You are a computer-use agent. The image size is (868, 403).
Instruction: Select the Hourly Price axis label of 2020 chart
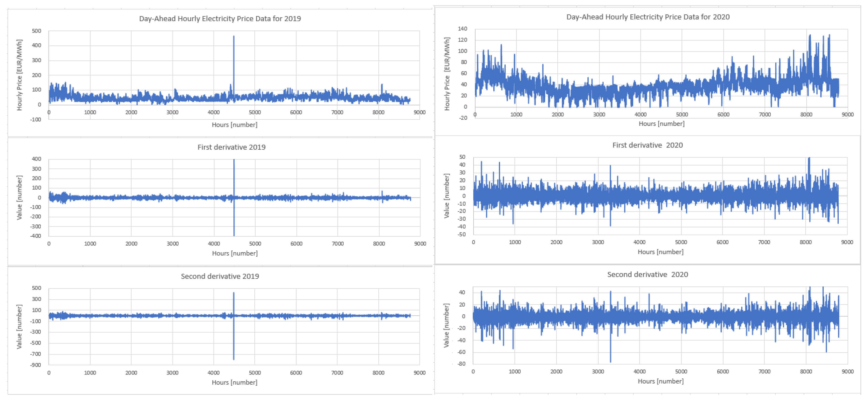(447, 74)
